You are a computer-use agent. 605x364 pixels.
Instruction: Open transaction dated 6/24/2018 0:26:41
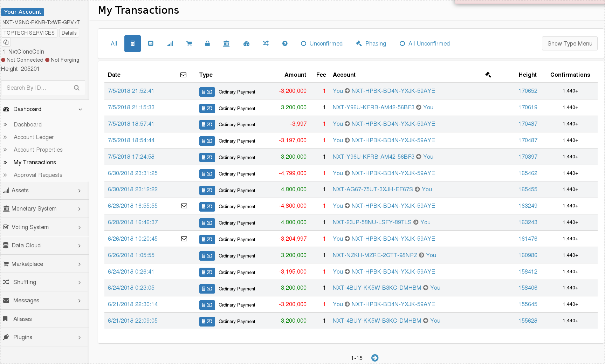131,272
